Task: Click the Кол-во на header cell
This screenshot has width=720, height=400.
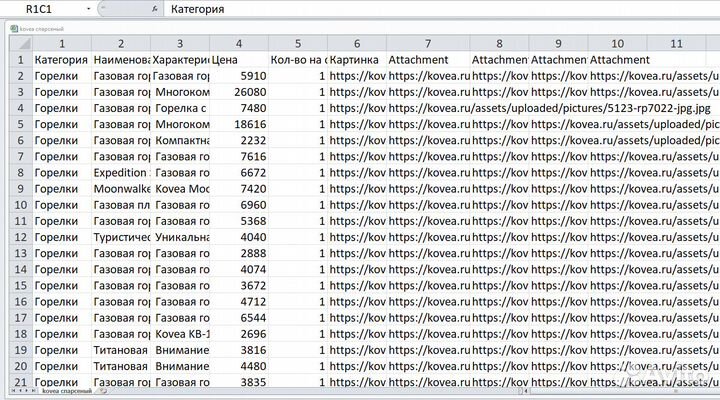Action: pos(298,60)
